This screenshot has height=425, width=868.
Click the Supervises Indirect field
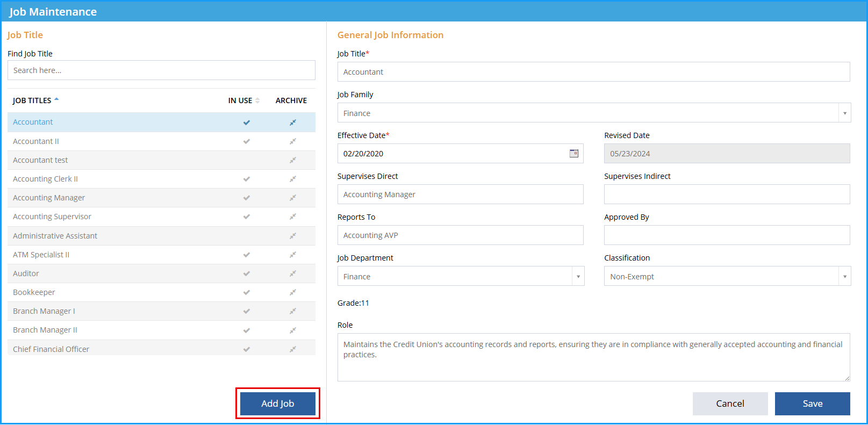[727, 195]
